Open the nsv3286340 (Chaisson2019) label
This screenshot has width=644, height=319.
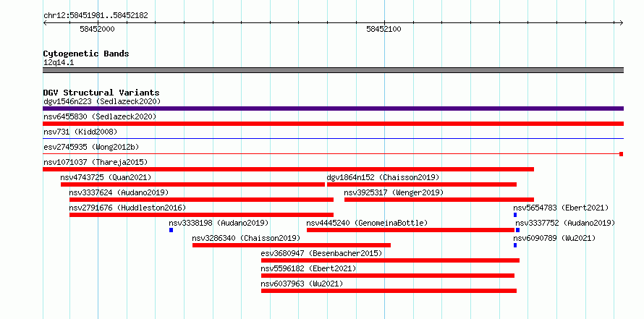click(x=246, y=238)
